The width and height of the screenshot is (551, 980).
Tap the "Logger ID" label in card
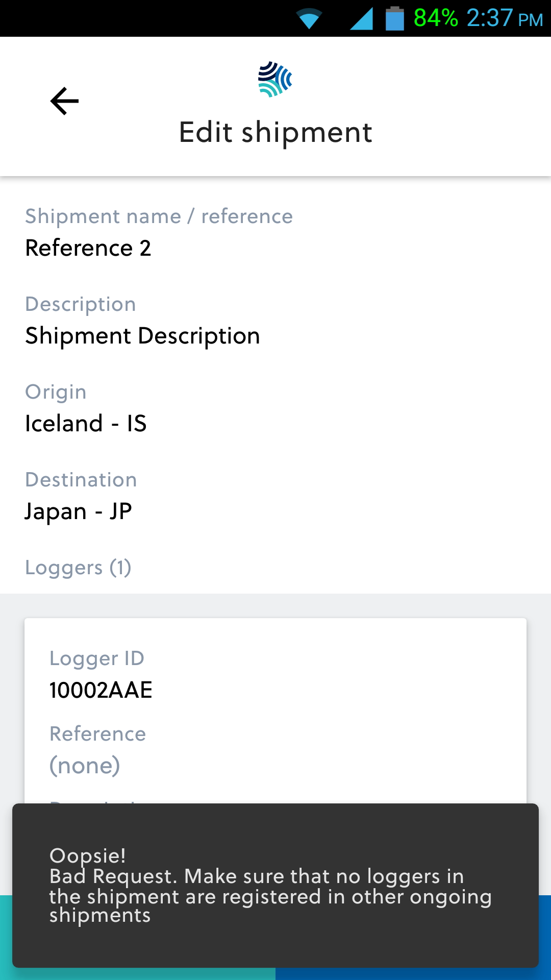pos(97,658)
